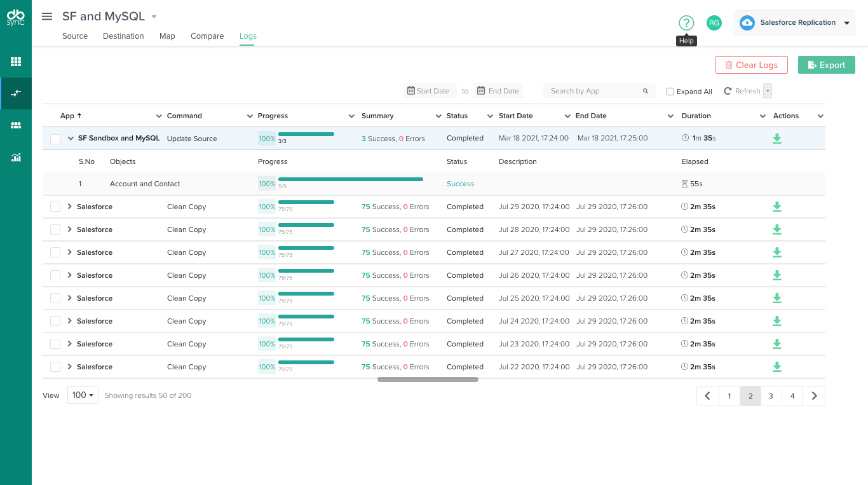
Task: Select checkbox for Jul 25 2020 Salesforce row
Action: tap(55, 298)
